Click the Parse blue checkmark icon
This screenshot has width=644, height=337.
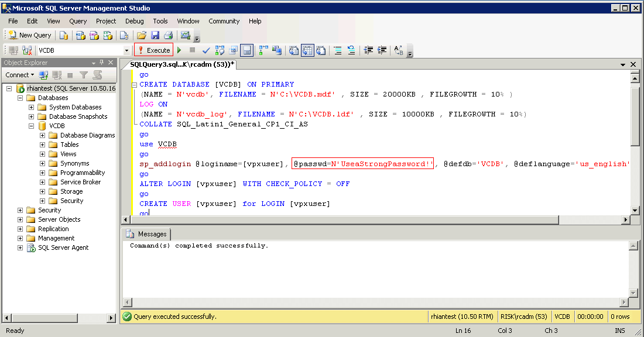(206, 50)
